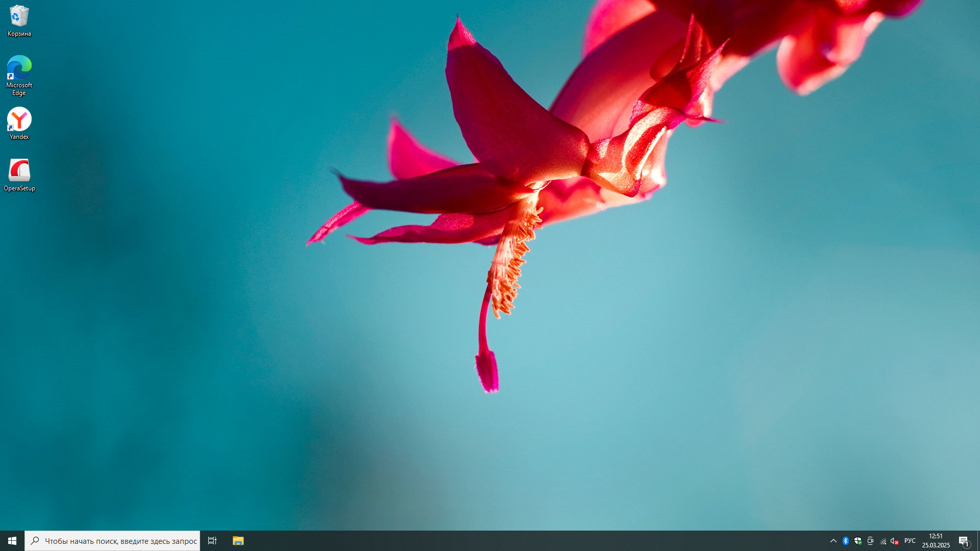Click the muted speaker volume icon
980x551 pixels.
tap(894, 541)
